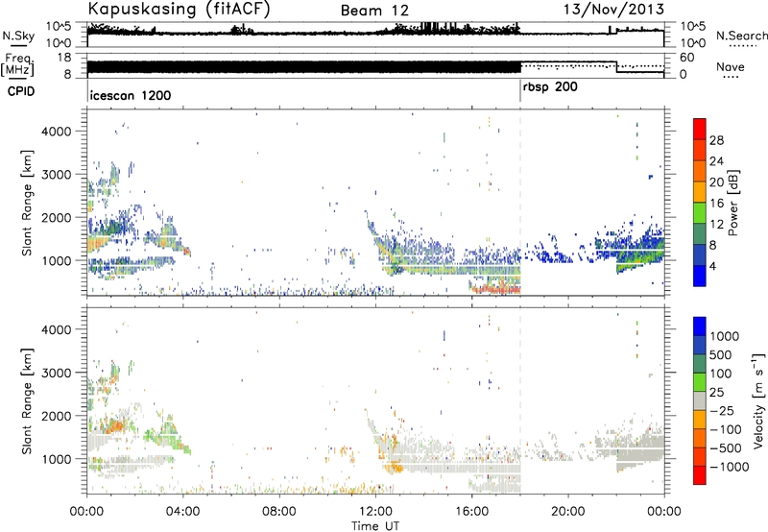Click power colorbar tick value 16

click(716, 204)
